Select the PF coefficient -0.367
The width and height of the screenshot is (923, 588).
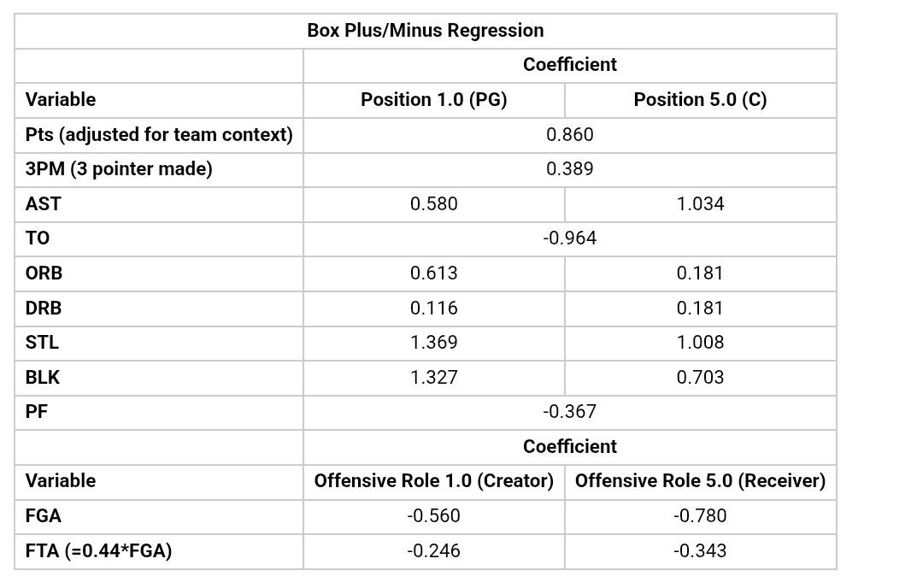(x=569, y=411)
